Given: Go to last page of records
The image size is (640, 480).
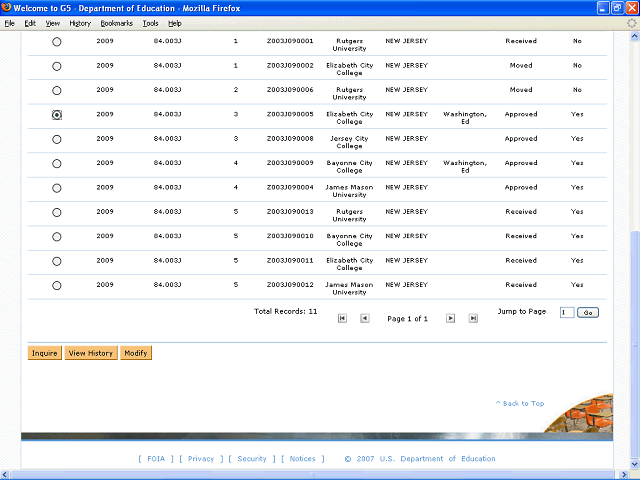Looking at the screenshot, I should tap(472, 318).
